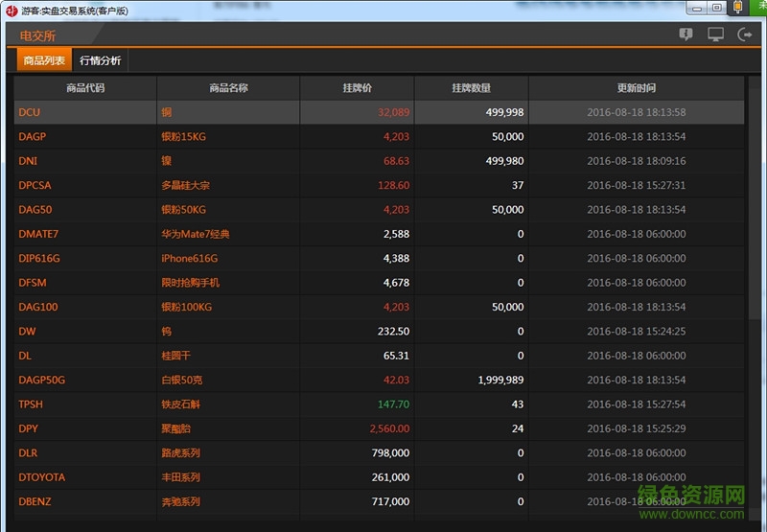Click update time 2016-08-18 15:24:25
The width and height of the screenshot is (767, 532).
(637, 332)
